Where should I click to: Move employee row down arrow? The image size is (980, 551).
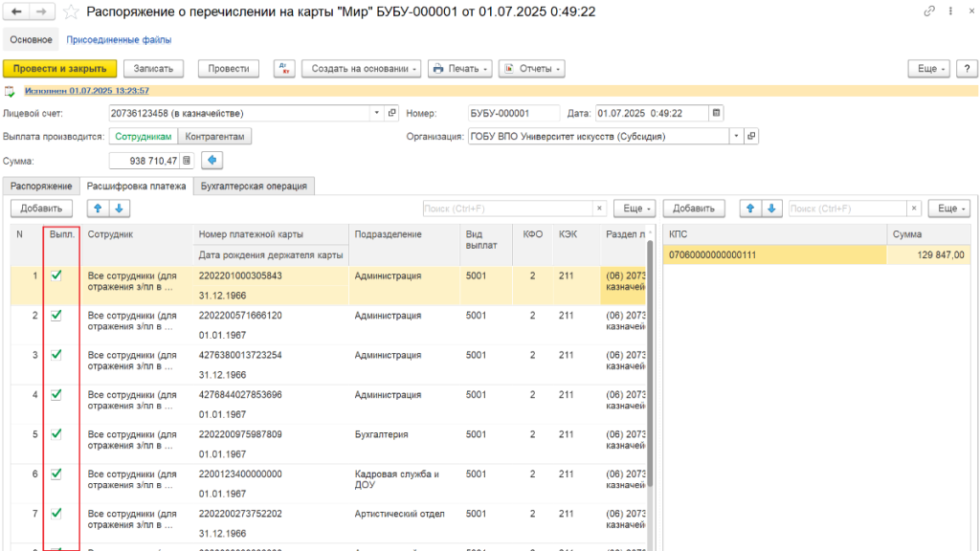coord(120,209)
